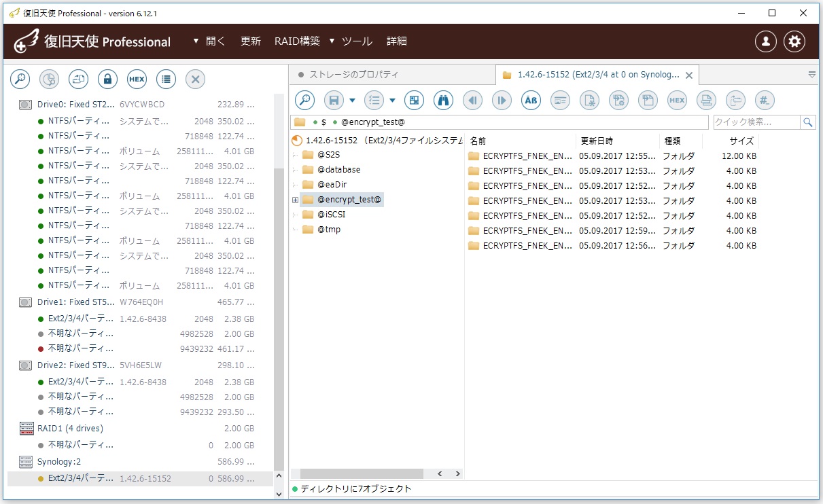Close the 1.42.6-15152 tab

[688, 75]
